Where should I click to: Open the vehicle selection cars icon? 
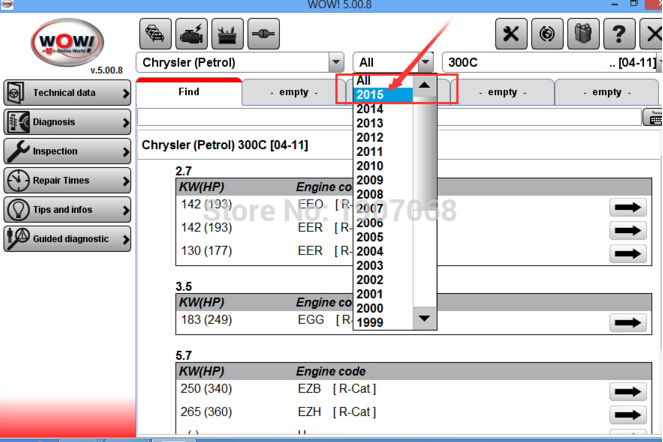click(155, 34)
